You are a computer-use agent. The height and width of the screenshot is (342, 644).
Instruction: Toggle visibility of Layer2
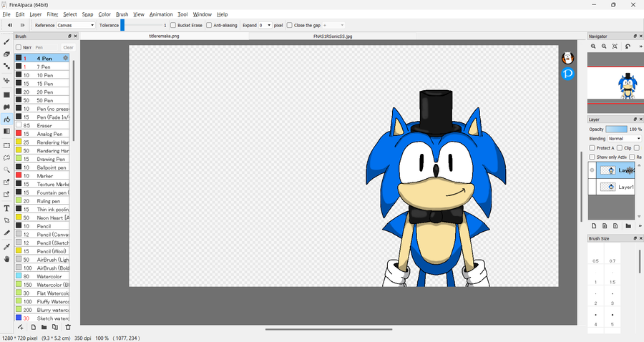point(592,170)
